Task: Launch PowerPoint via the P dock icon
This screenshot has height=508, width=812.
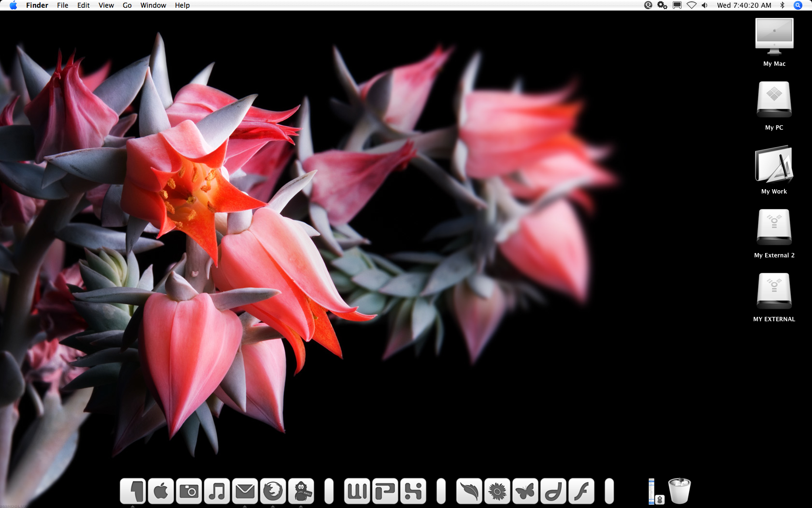Action: coord(385,491)
